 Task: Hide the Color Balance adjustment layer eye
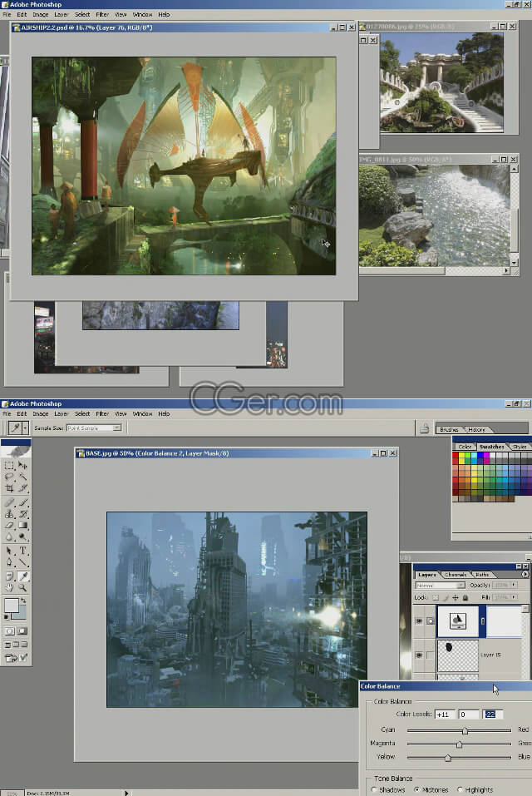click(419, 620)
